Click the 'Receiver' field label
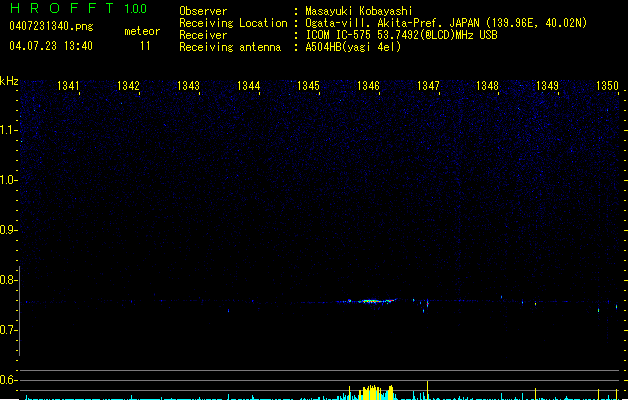629x400 pixels. 203,35
